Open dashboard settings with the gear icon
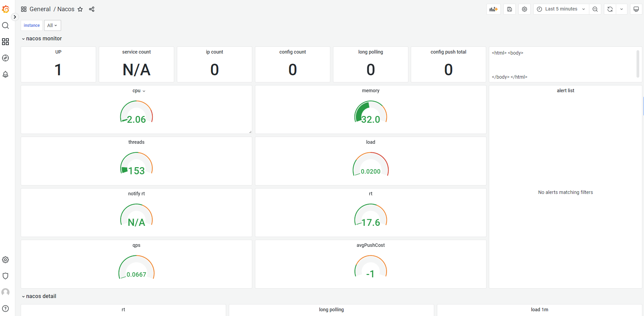 pos(524,9)
